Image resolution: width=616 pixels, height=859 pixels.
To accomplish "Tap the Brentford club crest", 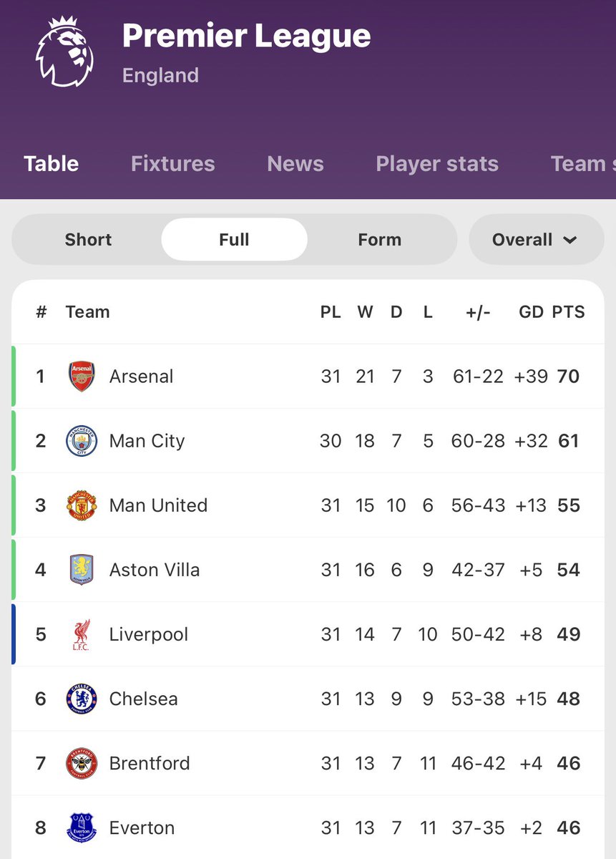I will click(82, 763).
